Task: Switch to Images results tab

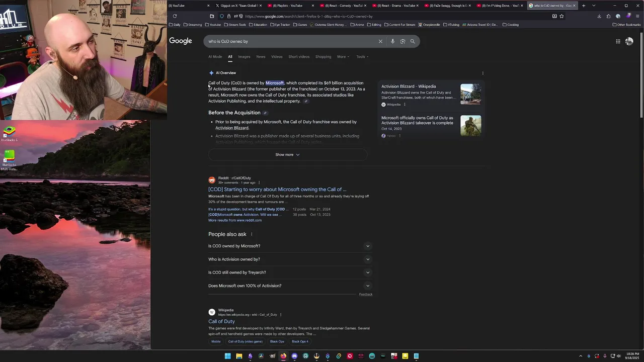Action: tap(244, 57)
